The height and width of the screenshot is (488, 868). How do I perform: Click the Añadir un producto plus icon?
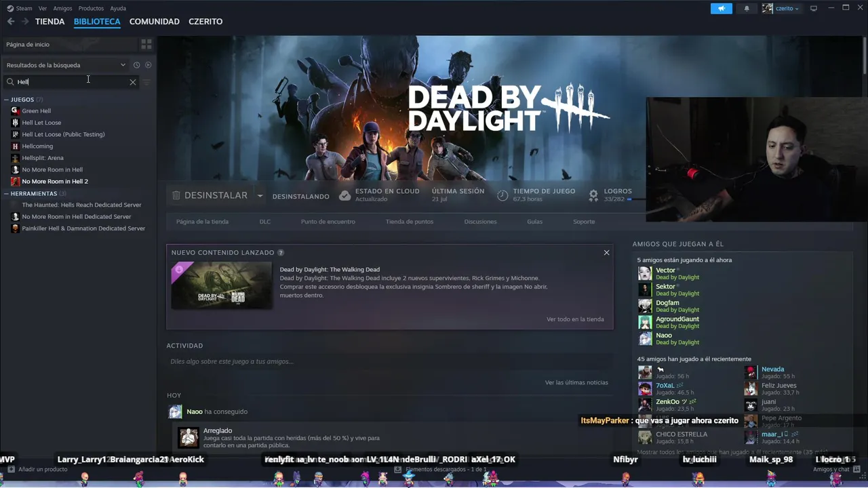coord(11,469)
